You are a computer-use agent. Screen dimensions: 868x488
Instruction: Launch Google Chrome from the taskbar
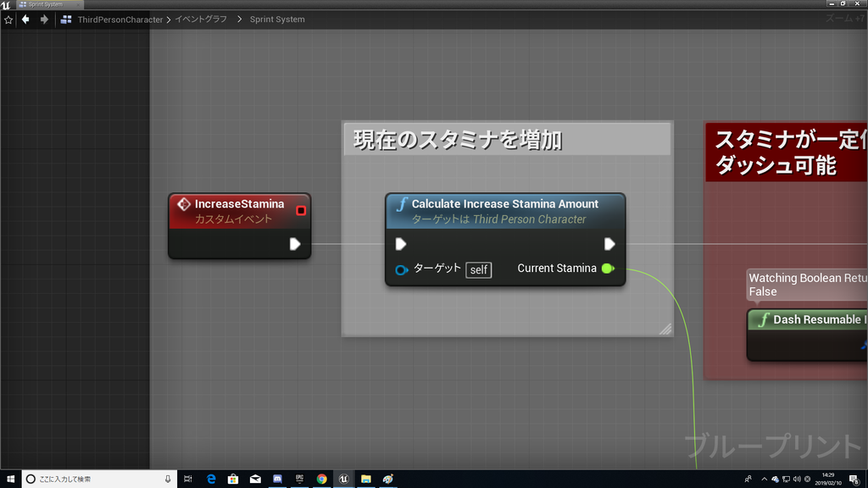coord(321,478)
